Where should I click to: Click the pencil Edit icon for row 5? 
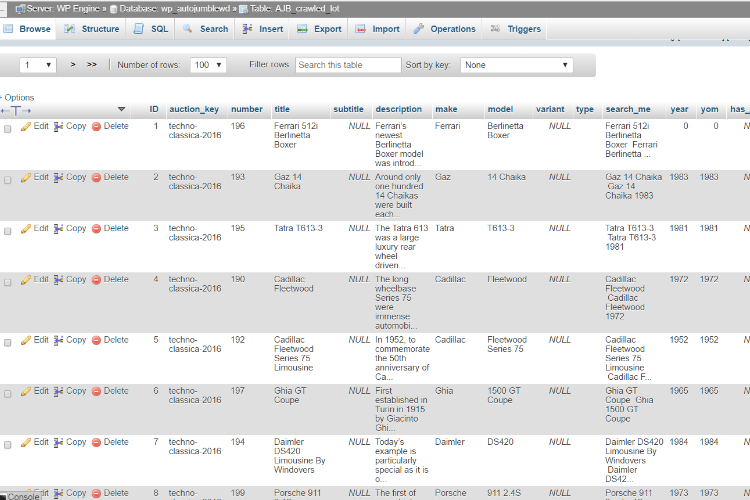coord(26,340)
